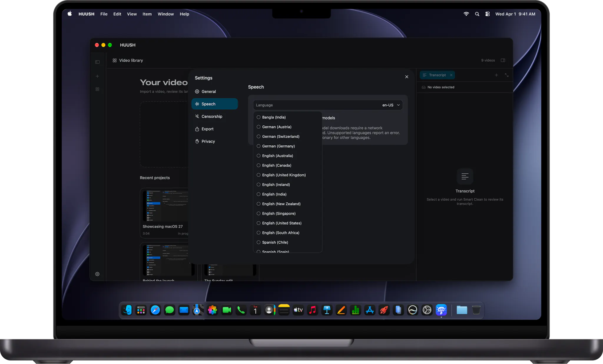Screen dimensions: 603x364
Task: Choose English (United Kingdom) language
Action: [x=287, y=175]
